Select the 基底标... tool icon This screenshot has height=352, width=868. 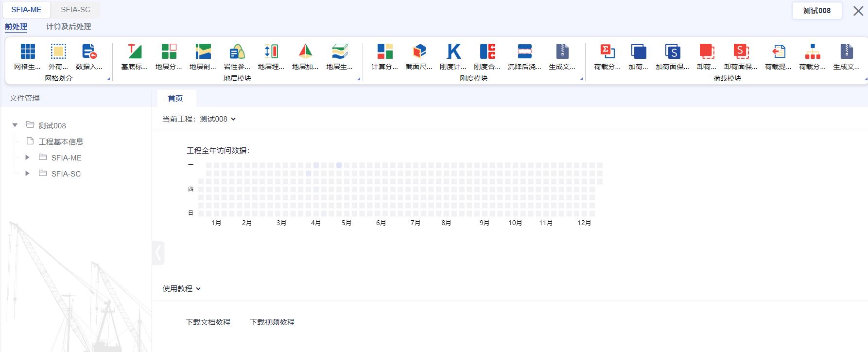(135, 52)
